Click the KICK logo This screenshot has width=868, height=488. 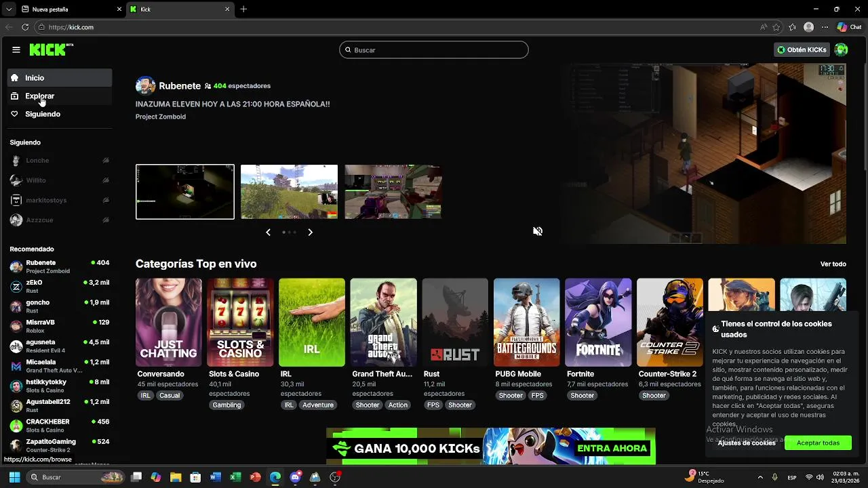click(x=51, y=49)
